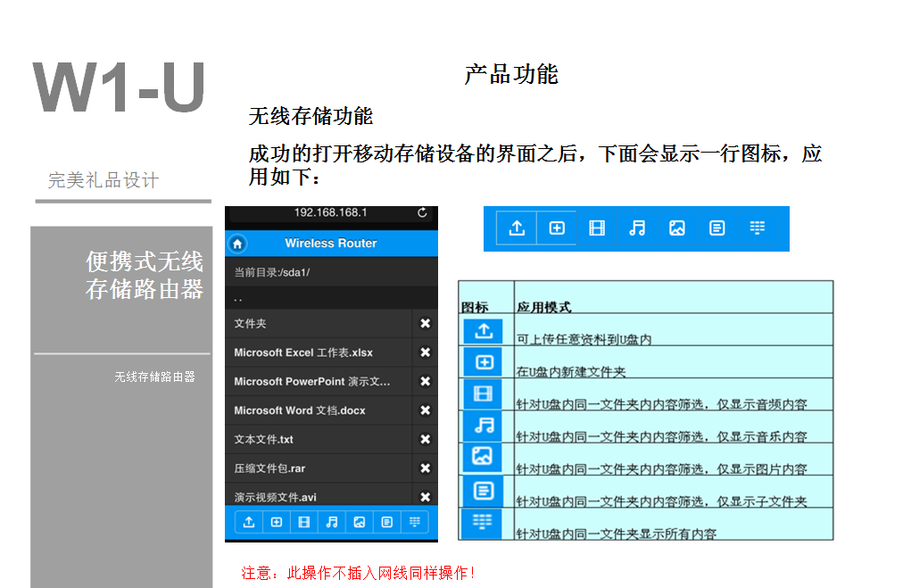Delete the 文件夹 entry with its X
Viewport: 911px width, 588px height.
[x=426, y=323]
